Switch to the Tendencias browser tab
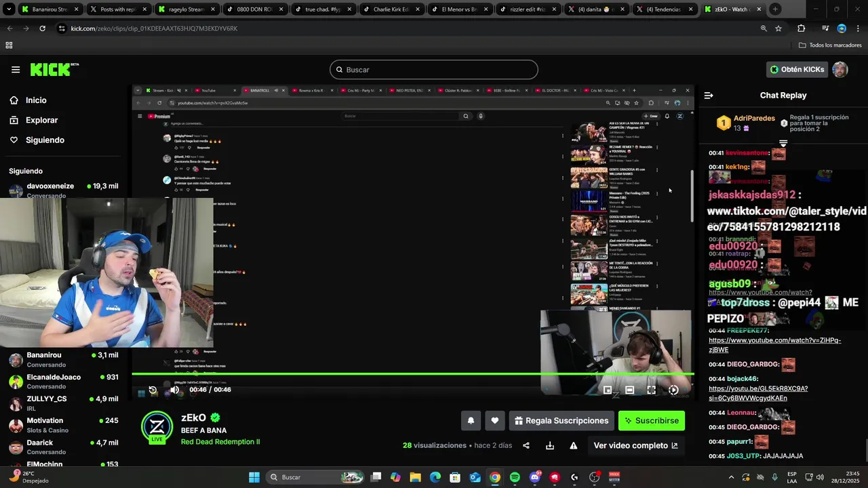The width and height of the screenshot is (868, 488). tap(664, 9)
